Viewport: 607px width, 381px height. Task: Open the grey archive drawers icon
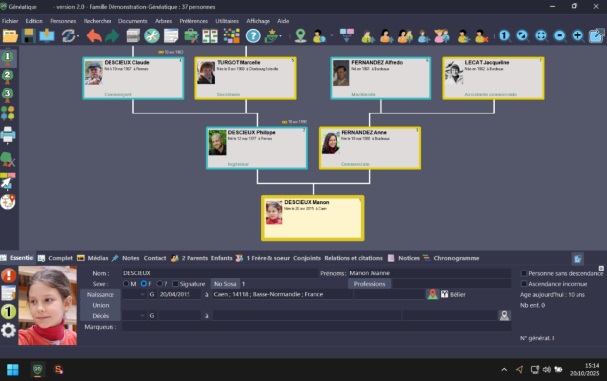pyautogui.click(x=133, y=36)
